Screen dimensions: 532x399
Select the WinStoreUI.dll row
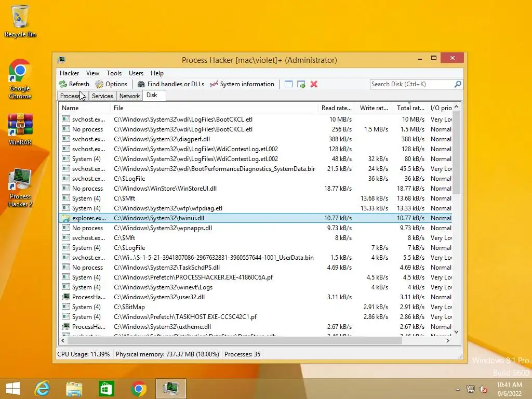(256, 188)
